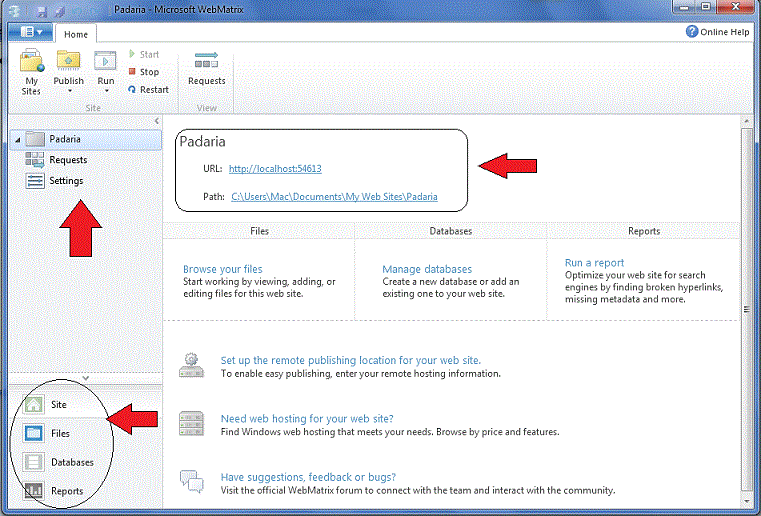The image size is (761, 516).
Task: Click the web hosting server rack icon
Action: tap(191, 423)
